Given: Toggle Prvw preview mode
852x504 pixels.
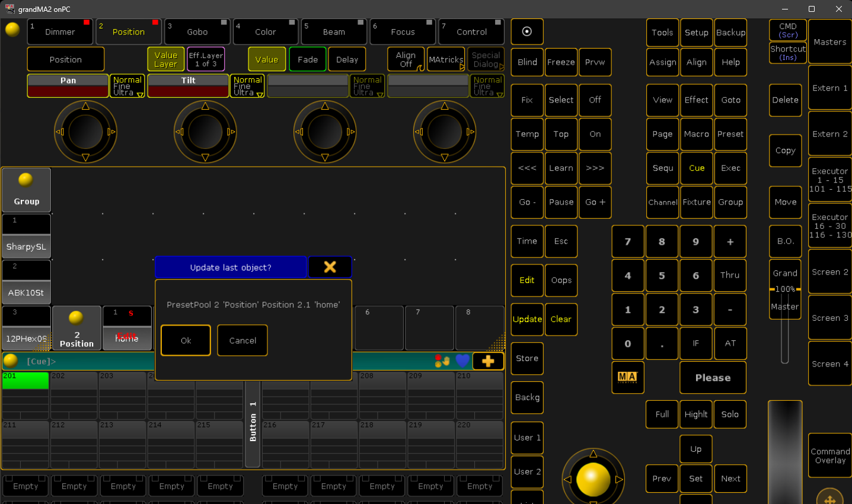Looking at the screenshot, I should (x=595, y=62).
